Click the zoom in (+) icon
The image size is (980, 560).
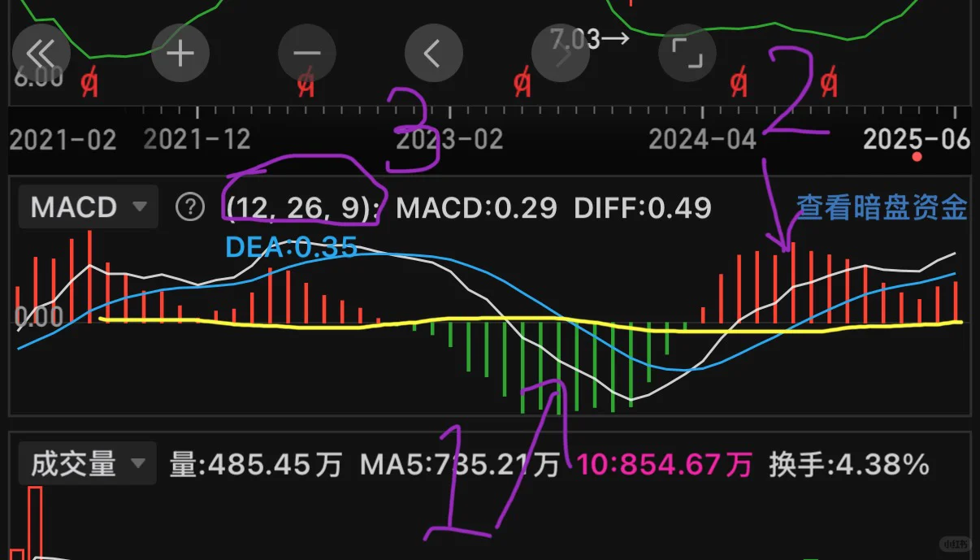pos(180,53)
